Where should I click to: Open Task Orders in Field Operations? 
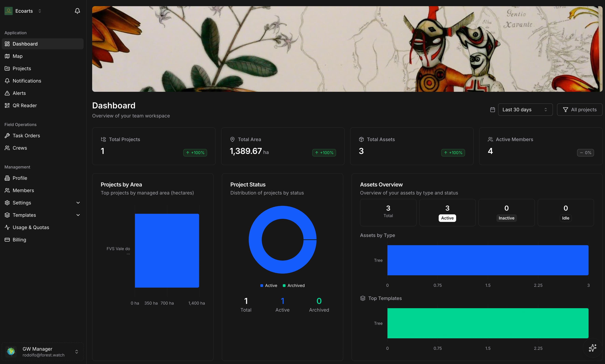pyautogui.click(x=26, y=135)
